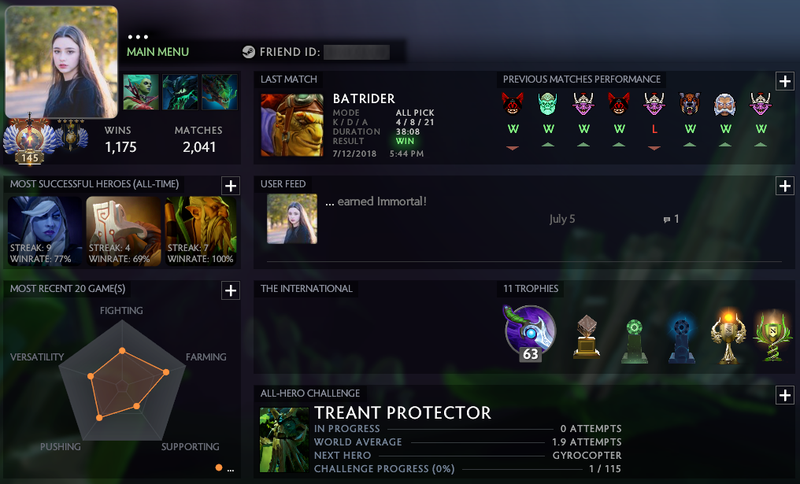Viewport: 800px width, 484px height.
Task: Select the Batrider hero portrait in Last Match
Action: coord(292,125)
